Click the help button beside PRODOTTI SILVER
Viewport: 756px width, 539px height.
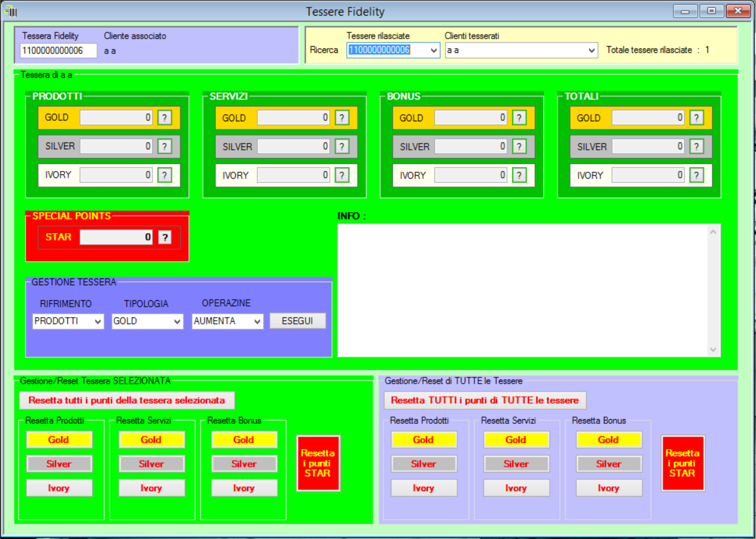click(x=164, y=146)
